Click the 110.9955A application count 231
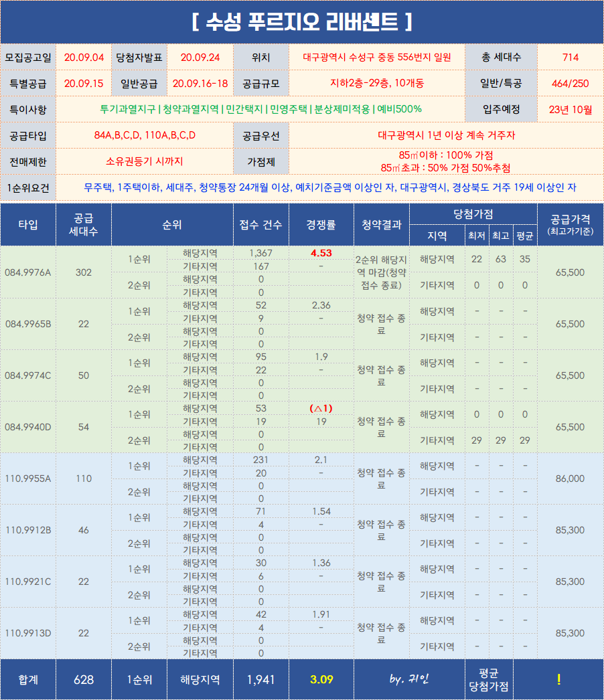Image resolution: width=604 pixels, height=700 pixels. click(x=261, y=460)
